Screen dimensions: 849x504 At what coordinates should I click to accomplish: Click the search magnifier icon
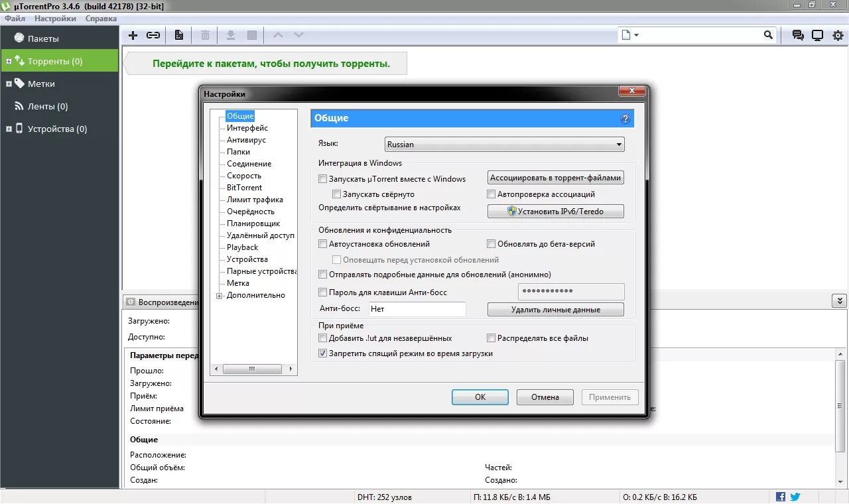[768, 35]
